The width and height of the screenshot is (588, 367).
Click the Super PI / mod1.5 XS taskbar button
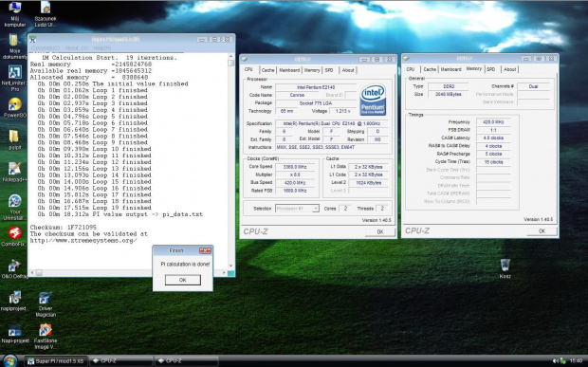click(x=56, y=361)
